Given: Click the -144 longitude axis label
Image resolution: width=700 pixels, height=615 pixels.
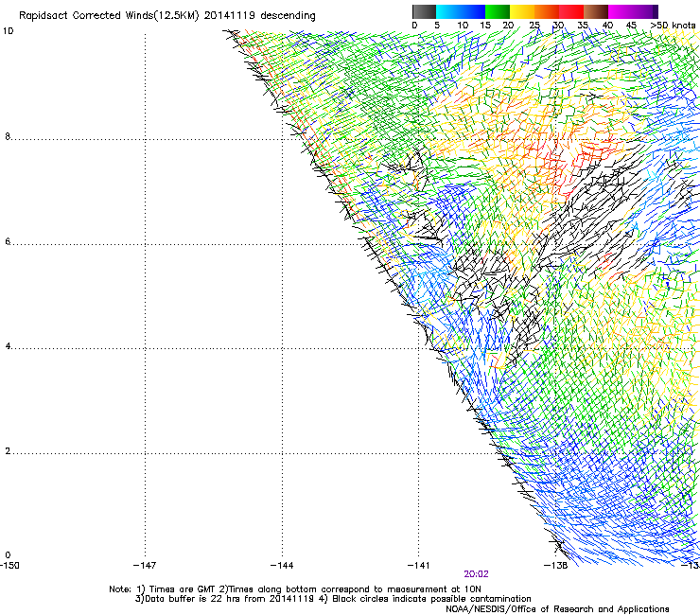Looking at the screenshot, I should click(x=282, y=566).
